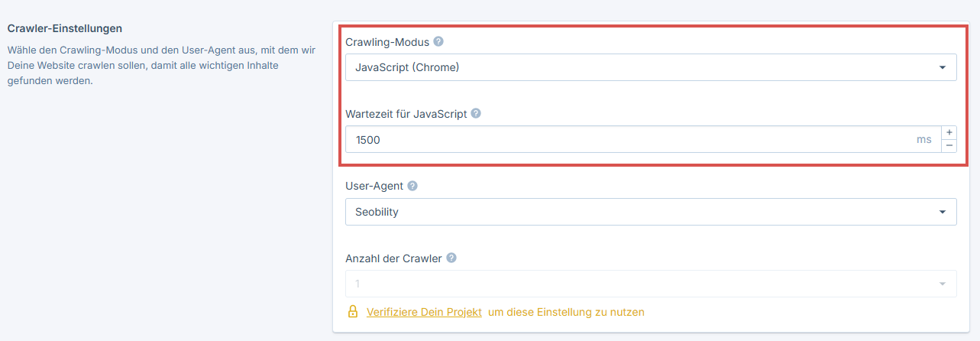Click the Anzahl der Crawler help icon
Image resolution: width=980 pixels, height=341 pixels.
[451, 258]
